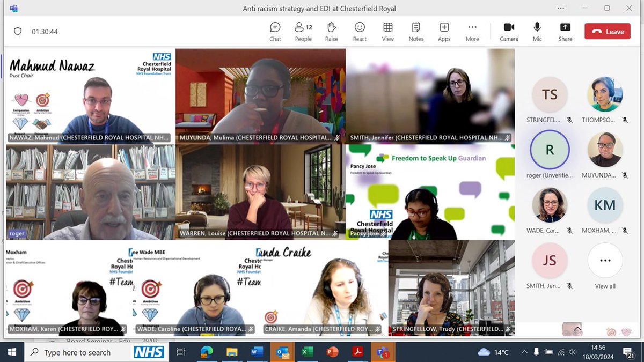
Task: Click the R roger avatar
Action: tap(550, 150)
